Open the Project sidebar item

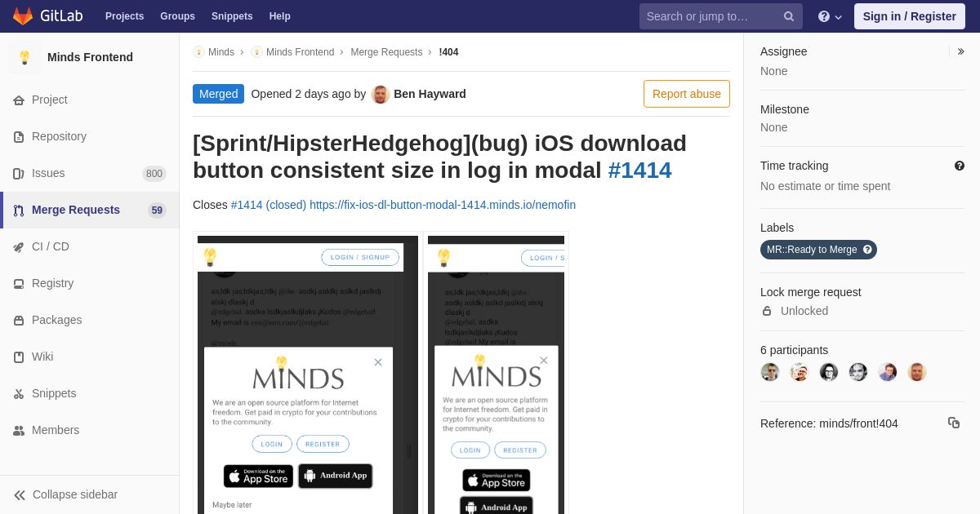coord(90,100)
